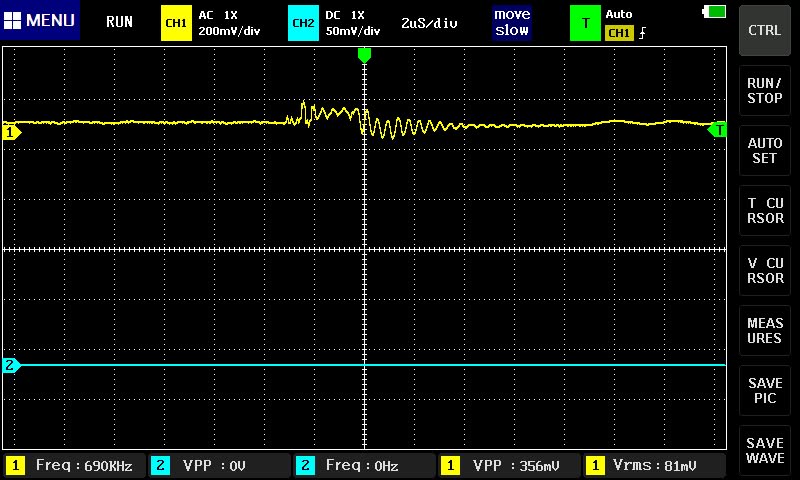This screenshot has width=800, height=480.
Task: Open the MENU button
Action: click(40, 21)
